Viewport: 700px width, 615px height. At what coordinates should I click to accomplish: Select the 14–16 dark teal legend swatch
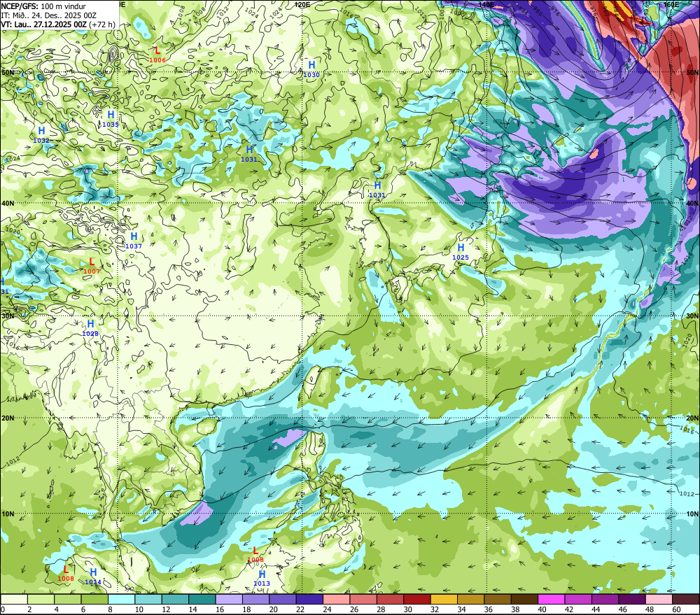click(202, 599)
